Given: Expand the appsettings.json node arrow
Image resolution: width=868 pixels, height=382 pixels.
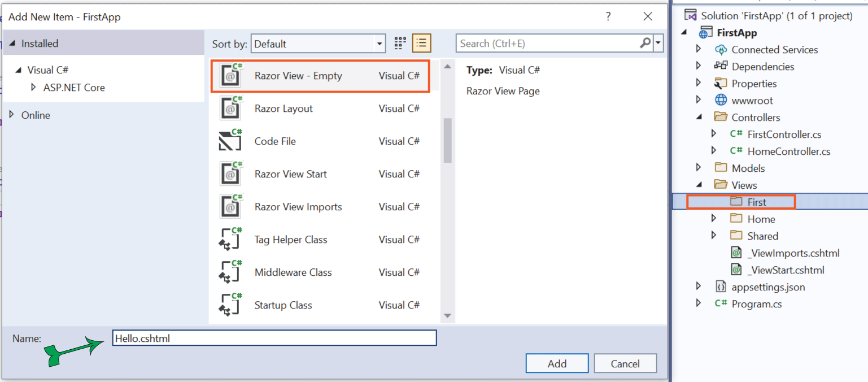Looking at the screenshot, I should [x=699, y=286].
